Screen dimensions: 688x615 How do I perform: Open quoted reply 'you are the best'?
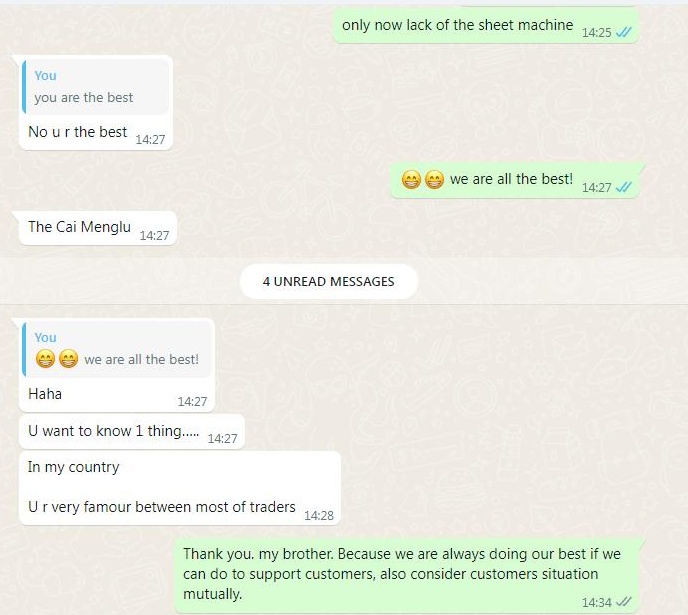click(x=96, y=87)
